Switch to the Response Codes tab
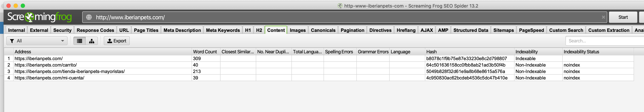 pyautogui.click(x=95, y=30)
